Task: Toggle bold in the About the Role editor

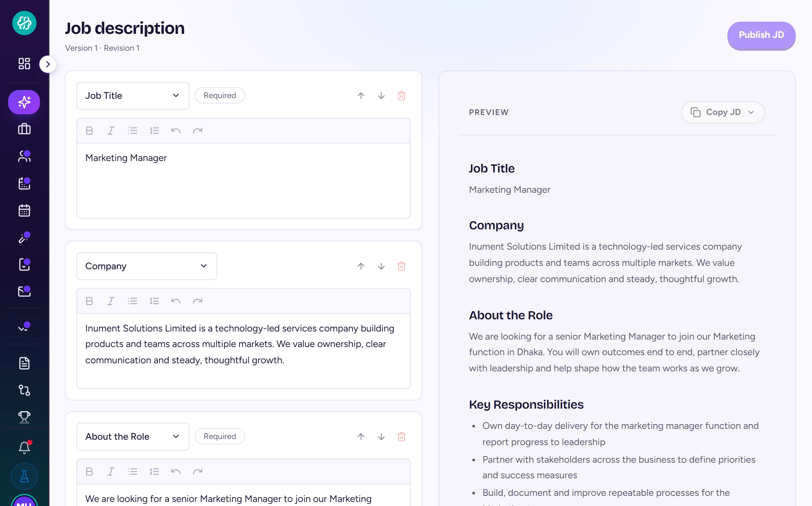Action: click(89, 471)
